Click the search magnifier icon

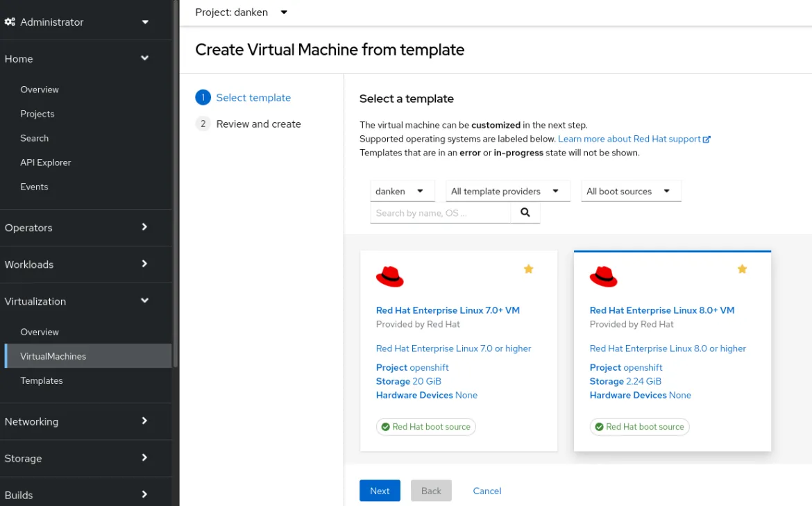point(525,212)
